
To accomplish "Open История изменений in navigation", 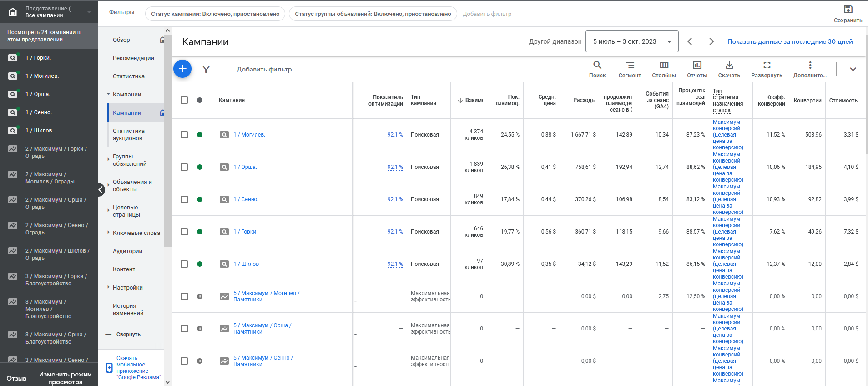I will point(128,309).
